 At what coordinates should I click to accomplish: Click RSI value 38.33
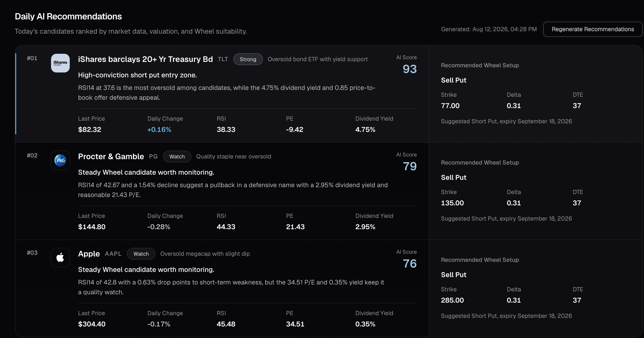pos(226,130)
